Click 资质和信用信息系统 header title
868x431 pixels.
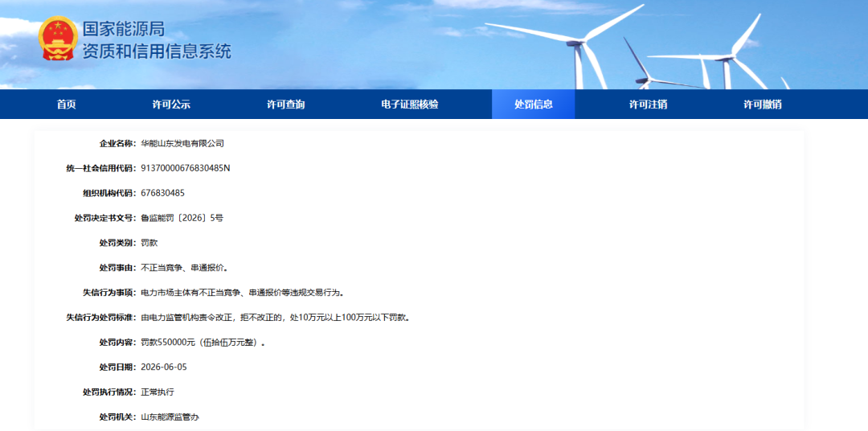(x=157, y=51)
